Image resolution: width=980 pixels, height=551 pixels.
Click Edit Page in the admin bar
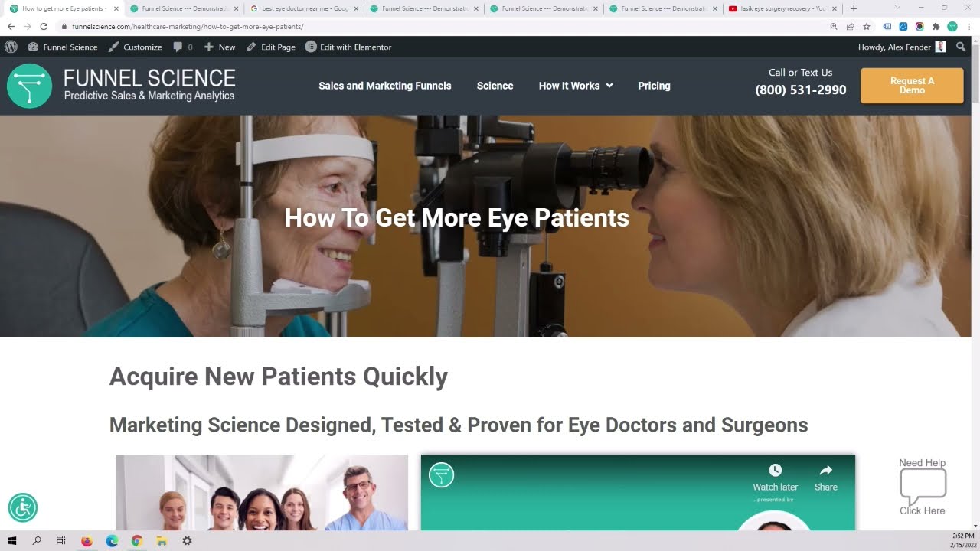coord(271,47)
